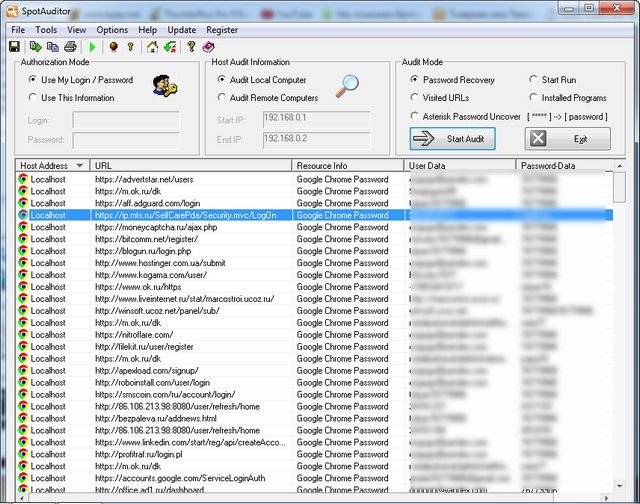Click Chrome icon of advertstar.net row
Viewport: 640px width, 504px height.
coord(23,179)
